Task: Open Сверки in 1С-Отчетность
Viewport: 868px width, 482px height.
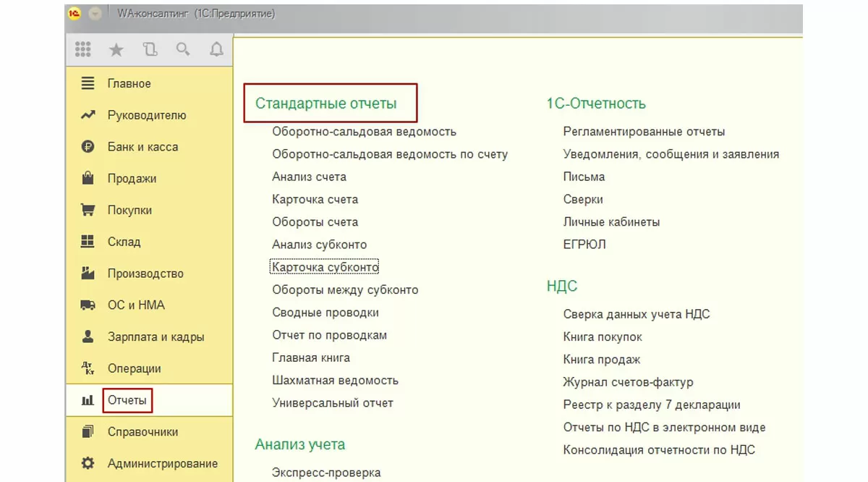Action: (x=583, y=199)
